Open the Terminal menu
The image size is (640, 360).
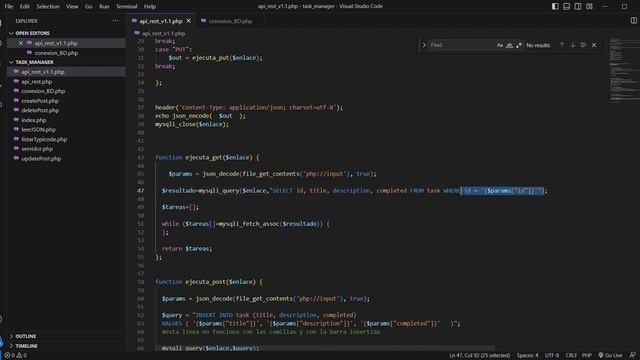[x=127, y=6]
